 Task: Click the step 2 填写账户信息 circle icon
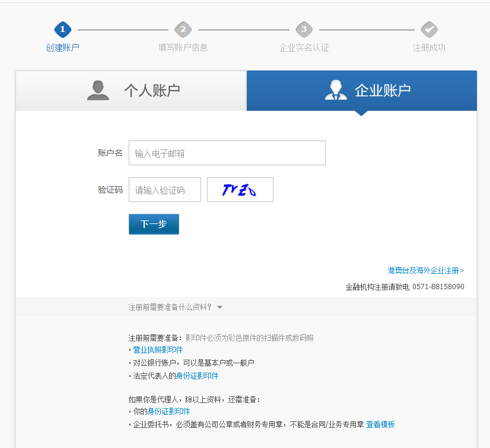coord(183,30)
